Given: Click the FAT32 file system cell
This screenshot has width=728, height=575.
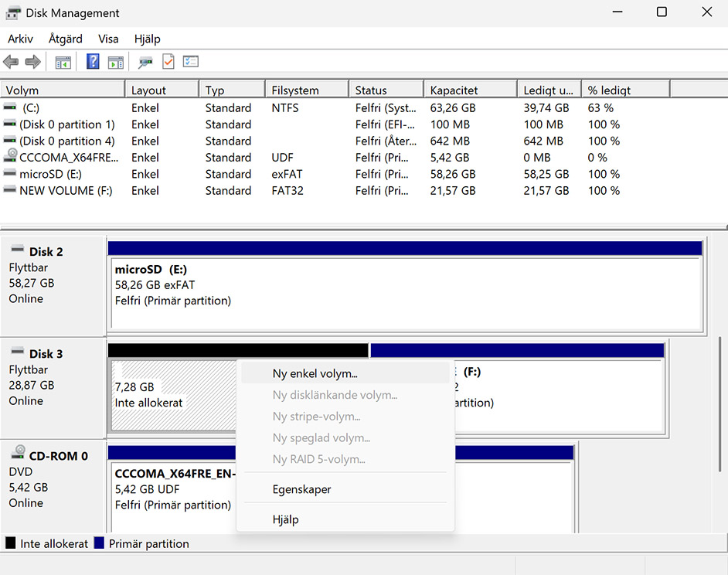Looking at the screenshot, I should click(287, 191).
